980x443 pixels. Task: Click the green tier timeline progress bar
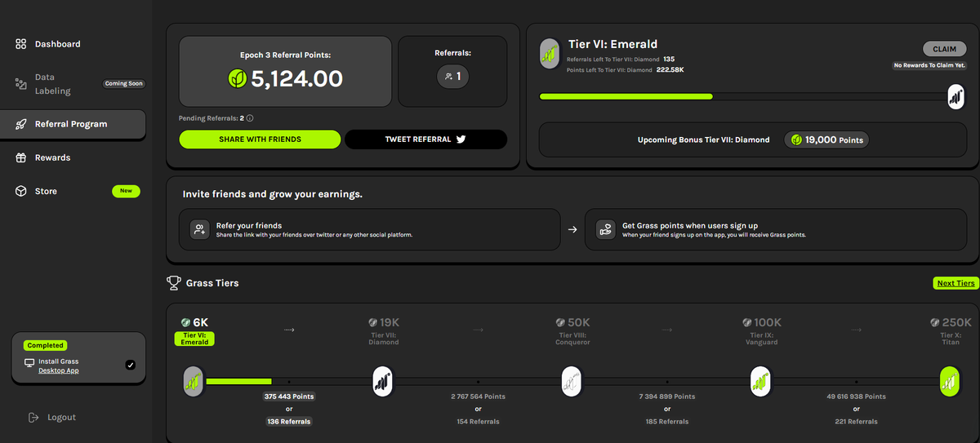click(238, 381)
